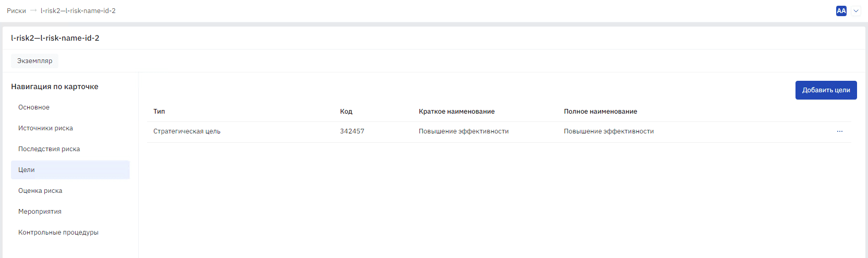The width and height of the screenshot is (868, 258).
Task: Click the Краткое наименование column header
Action: [x=457, y=112]
